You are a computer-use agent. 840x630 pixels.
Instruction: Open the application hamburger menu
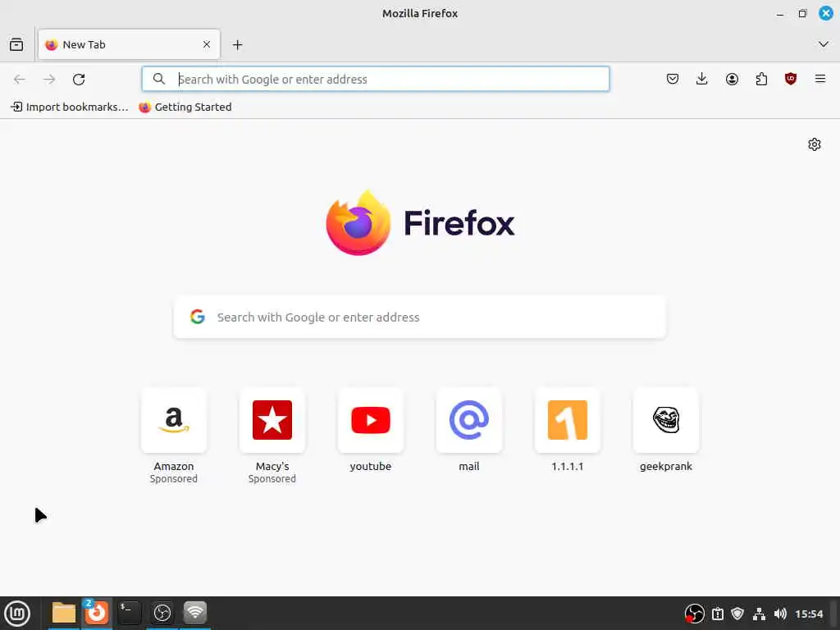pos(820,80)
